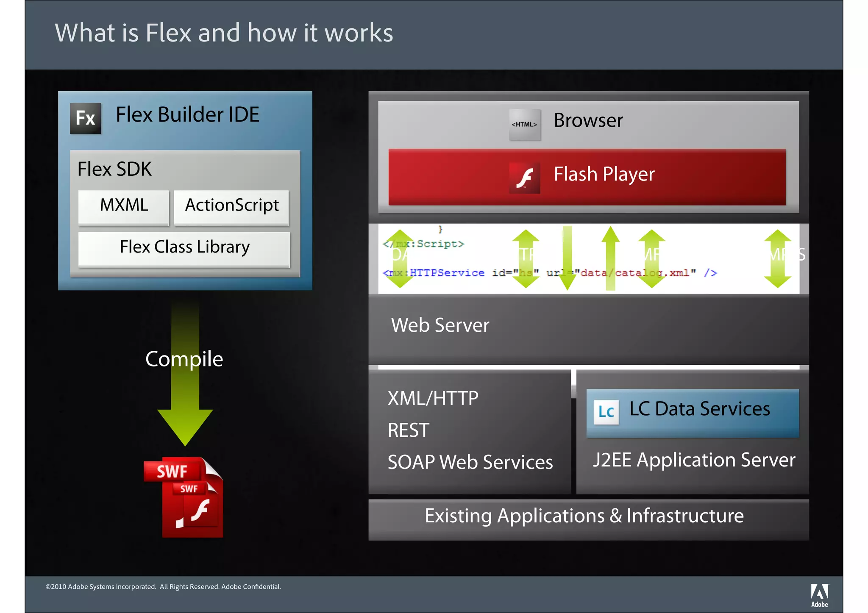Click the rightmost green double arrow
Image resolution: width=868 pixels, height=613 pixels.
pyautogui.click(x=777, y=258)
